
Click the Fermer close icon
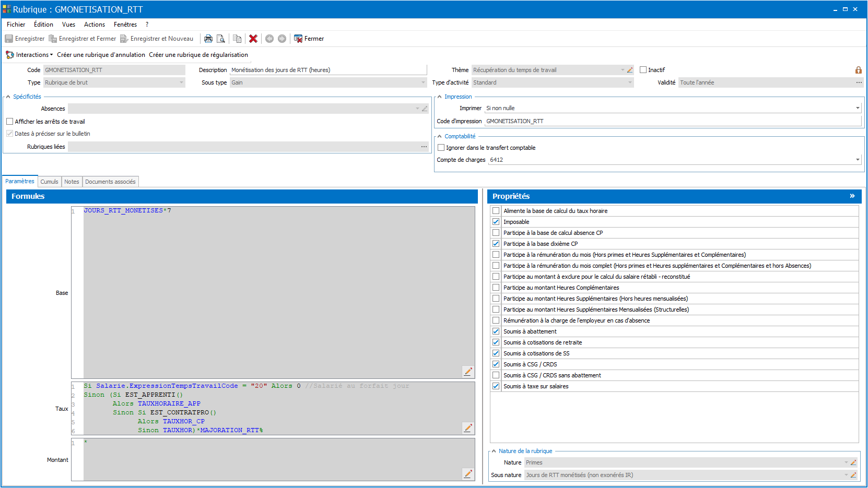coord(298,39)
